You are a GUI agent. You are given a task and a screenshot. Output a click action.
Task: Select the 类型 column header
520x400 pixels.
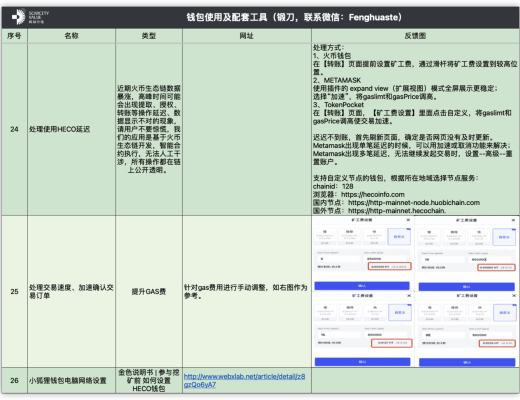tap(149, 36)
